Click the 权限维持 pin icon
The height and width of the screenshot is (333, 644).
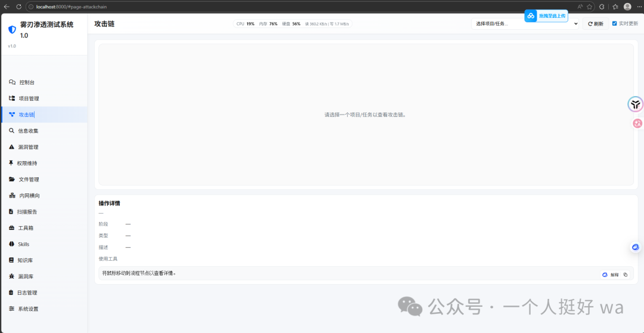[x=11, y=163]
